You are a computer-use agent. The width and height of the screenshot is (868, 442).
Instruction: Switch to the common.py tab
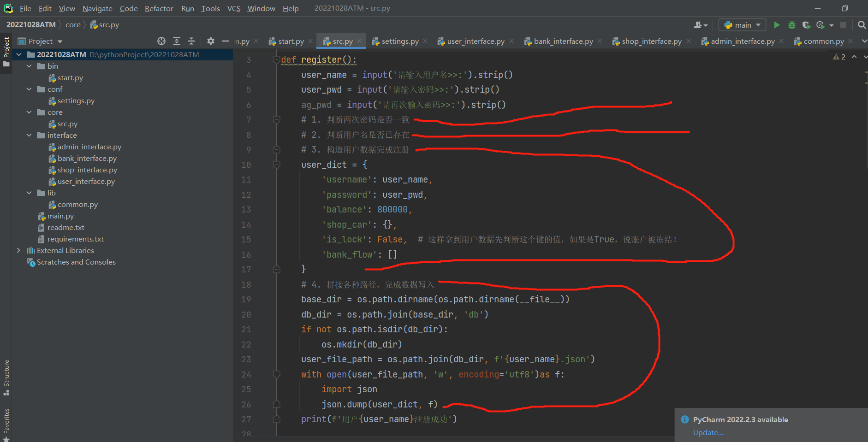(x=823, y=41)
